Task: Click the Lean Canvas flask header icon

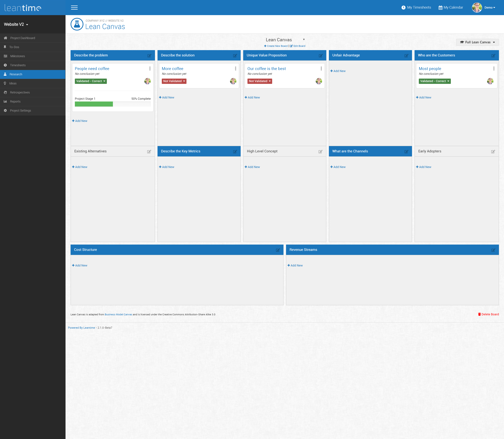Action: [x=77, y=24]
